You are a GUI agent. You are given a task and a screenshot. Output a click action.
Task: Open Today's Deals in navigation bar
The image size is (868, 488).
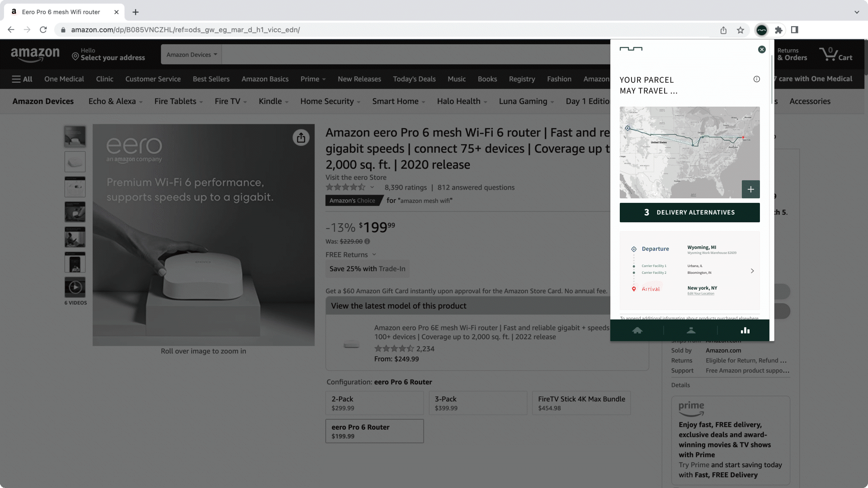414,79
